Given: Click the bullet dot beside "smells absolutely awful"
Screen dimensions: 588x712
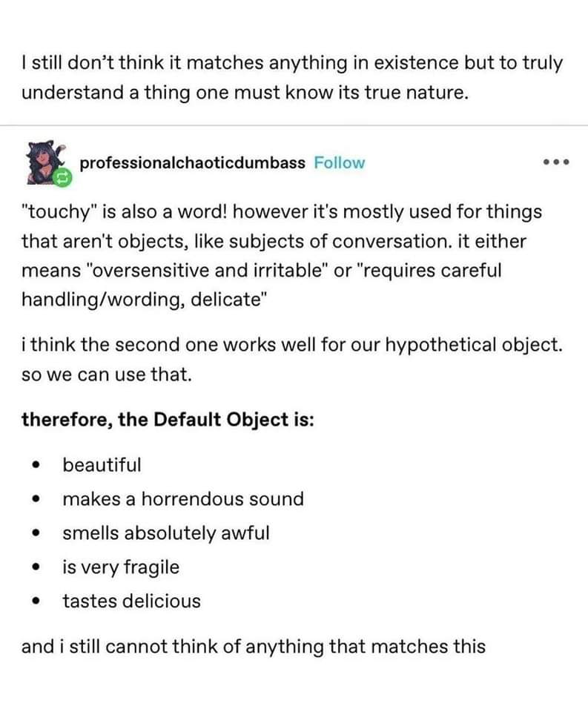Looking at the screenshot, I should click(x=36, y=533).
